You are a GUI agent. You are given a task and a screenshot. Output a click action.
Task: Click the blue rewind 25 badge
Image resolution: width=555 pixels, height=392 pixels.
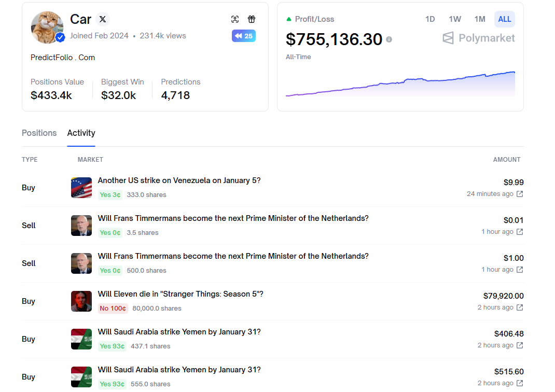coord(243,36)
